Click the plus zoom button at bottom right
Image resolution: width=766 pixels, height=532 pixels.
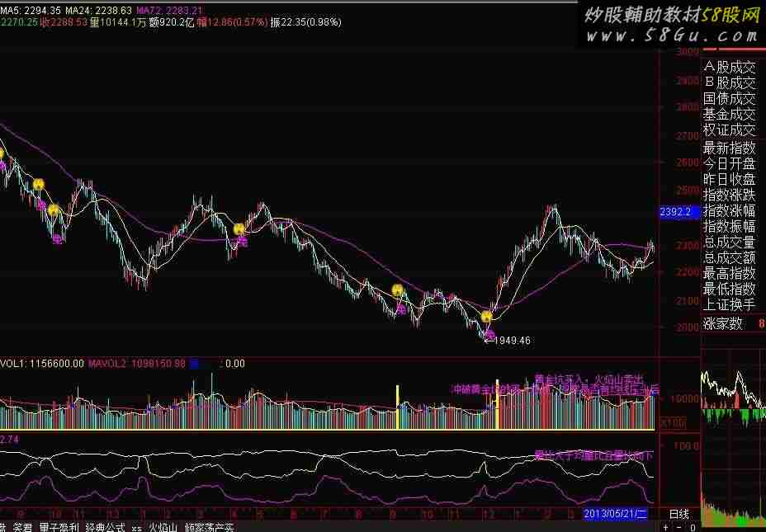click(x=665, y=527)
